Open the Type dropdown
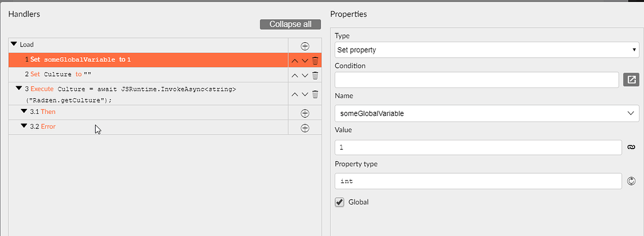The height and width of the screenshot is (236, 644). (487, 50)
